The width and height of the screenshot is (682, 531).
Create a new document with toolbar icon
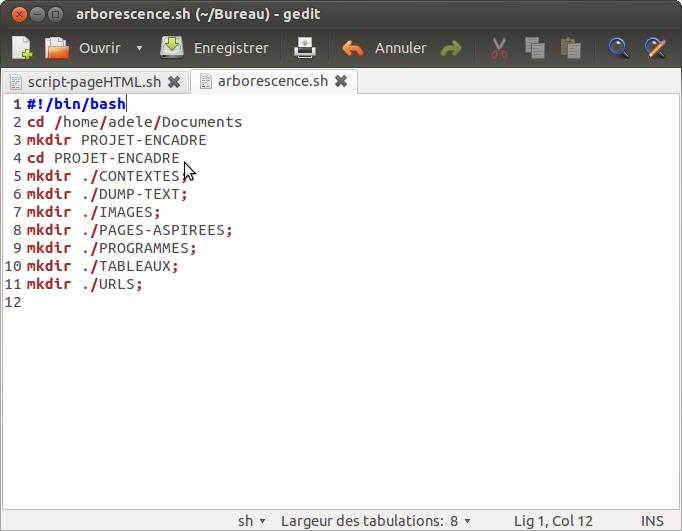22,48
